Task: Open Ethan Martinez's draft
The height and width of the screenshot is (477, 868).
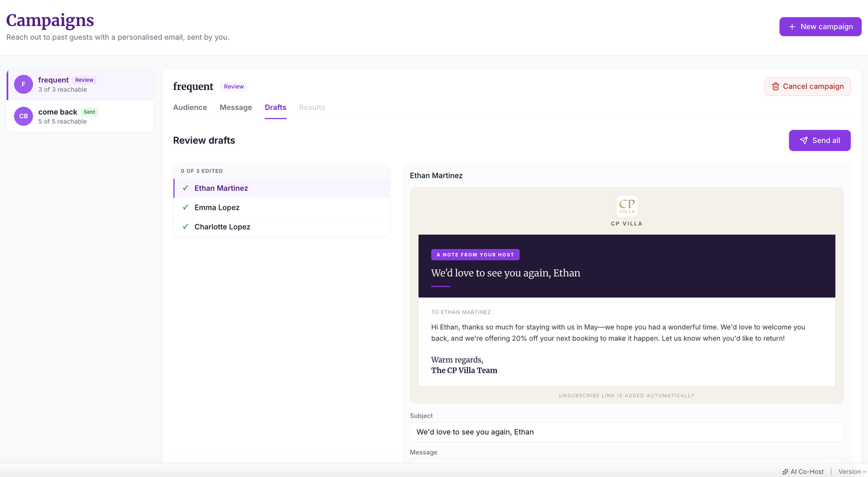Action: (282, 188)
